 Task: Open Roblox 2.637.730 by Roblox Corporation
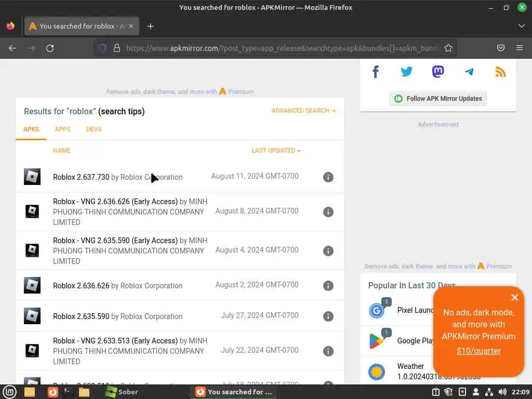[x=118, y=177]
